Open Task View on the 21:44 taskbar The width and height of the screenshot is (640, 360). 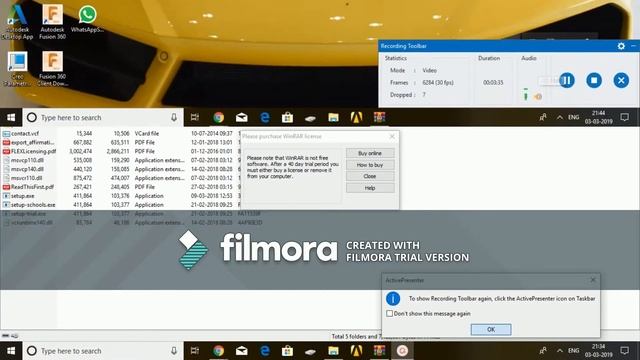195,118
